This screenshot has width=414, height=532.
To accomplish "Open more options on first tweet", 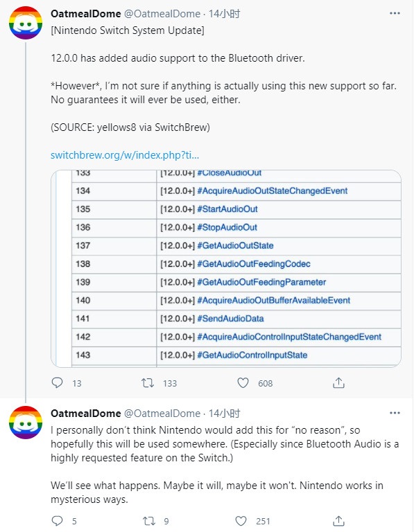I will point(395,13).
